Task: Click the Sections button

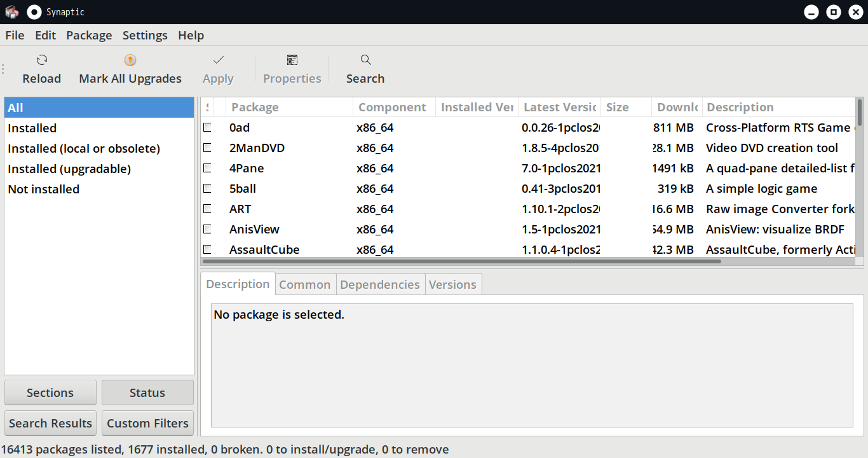Action: pos(50,392)
